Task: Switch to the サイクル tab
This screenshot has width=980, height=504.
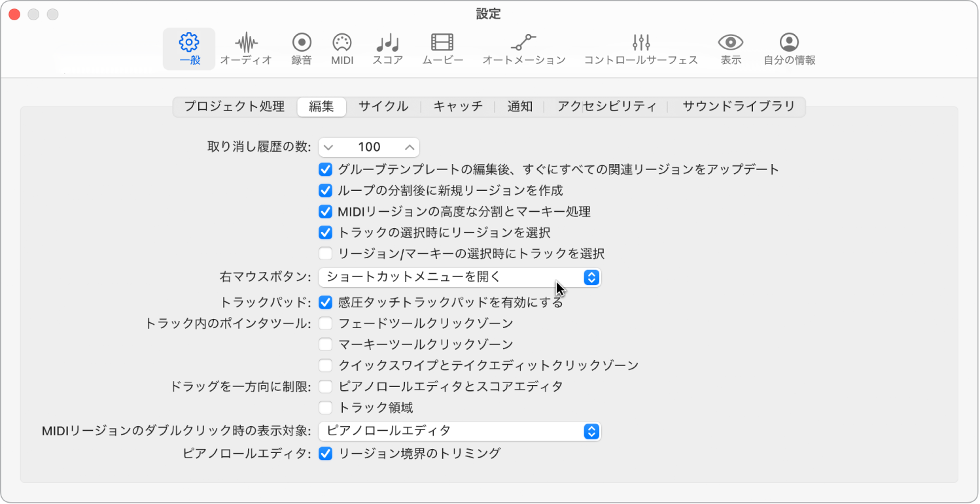Action: 383,106
